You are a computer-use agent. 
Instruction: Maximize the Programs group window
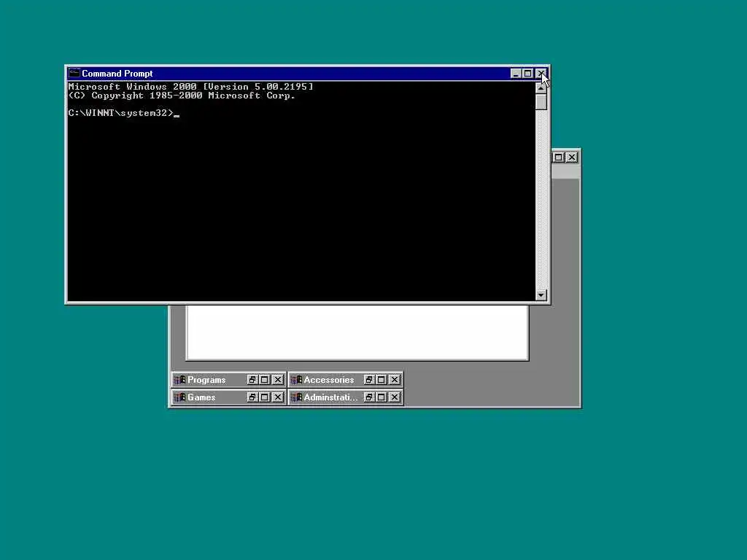[265, 379]
